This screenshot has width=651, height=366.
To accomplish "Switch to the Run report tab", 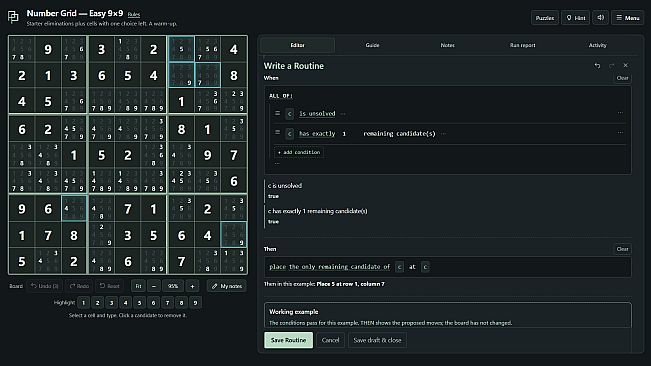I will coord(522,45).
